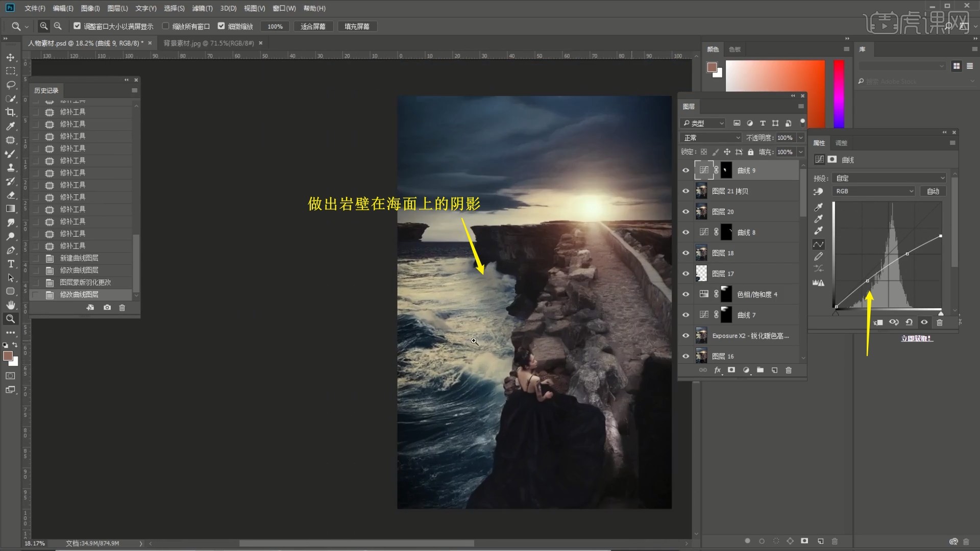Expand the 预设 自定 preset dropdown
The image size is (980, 551).
pyautogui.click(x=889, y=178)
